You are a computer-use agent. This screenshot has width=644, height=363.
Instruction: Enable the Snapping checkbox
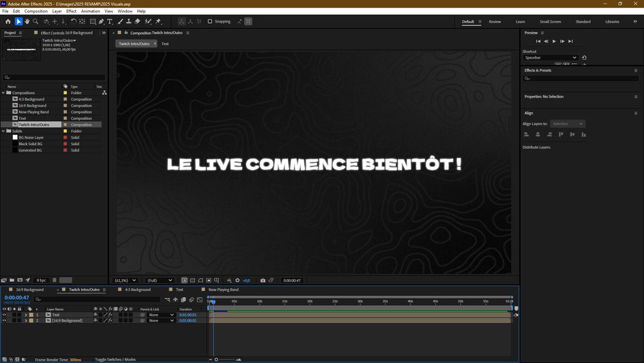[x=210, y=21]
